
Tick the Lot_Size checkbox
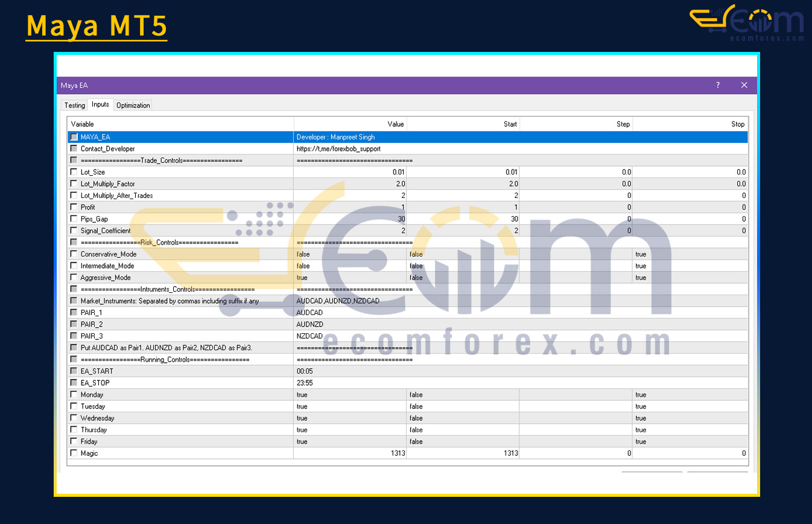pyautogui.click(x=74, y=172)
